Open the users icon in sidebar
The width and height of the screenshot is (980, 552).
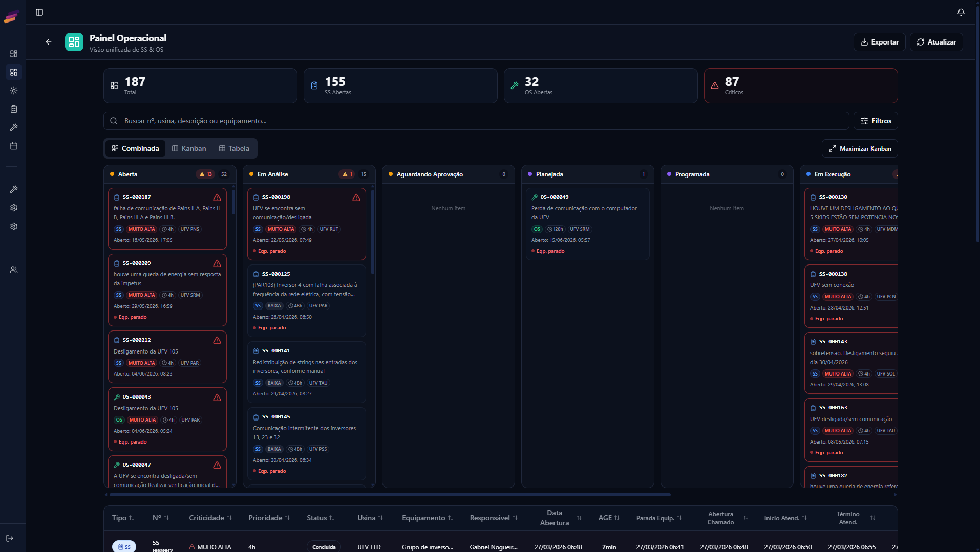pyautogui.click(x=14, y=270)
